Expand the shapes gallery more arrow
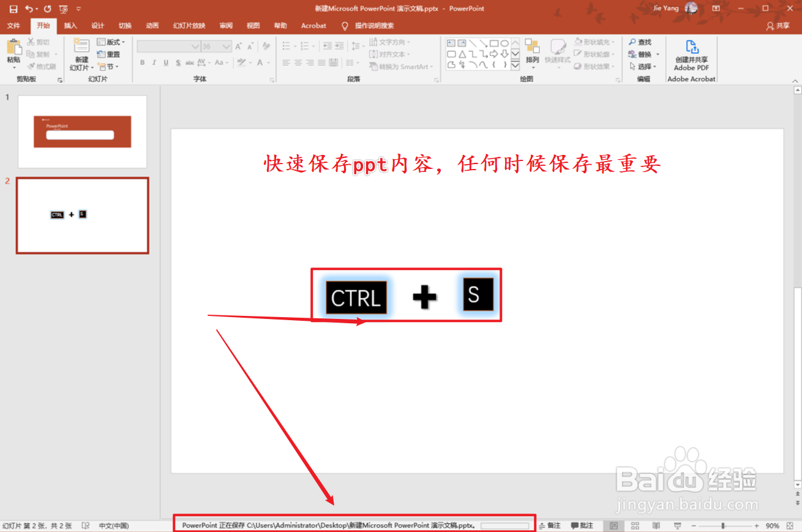Screen dimensions: 802x532 (515, 65)
